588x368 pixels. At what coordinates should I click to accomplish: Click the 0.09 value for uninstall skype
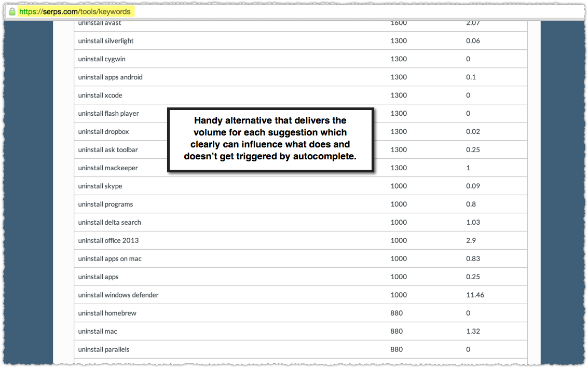point(473,186)
